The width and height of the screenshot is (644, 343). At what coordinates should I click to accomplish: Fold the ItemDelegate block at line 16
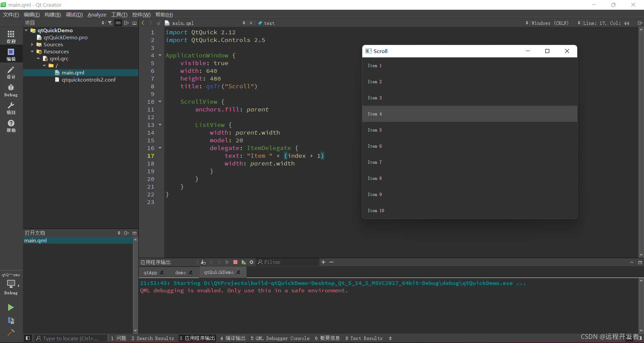pos(160,148)
